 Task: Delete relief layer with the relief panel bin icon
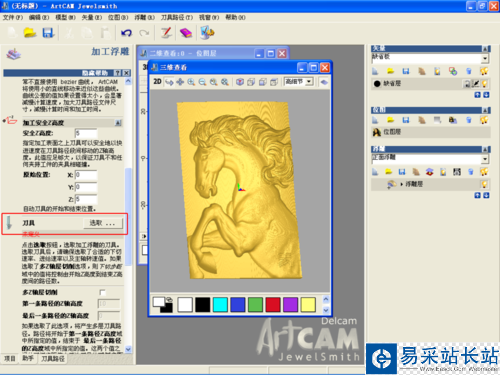[470, 172]
